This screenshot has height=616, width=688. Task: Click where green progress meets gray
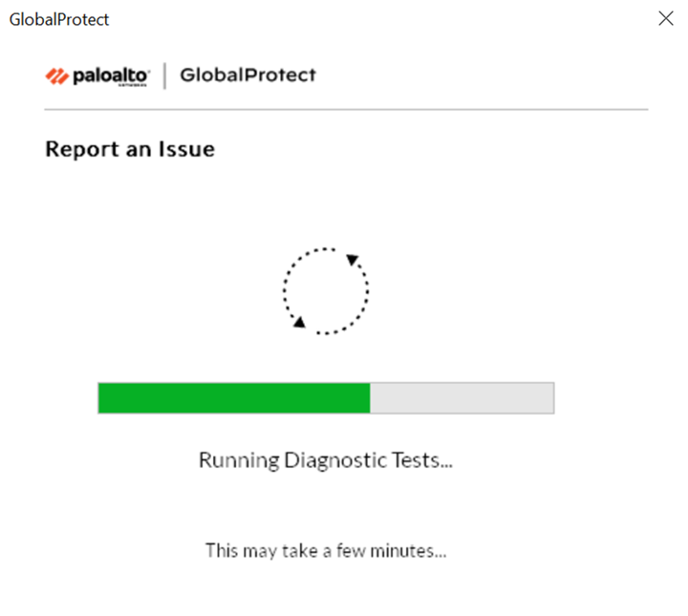click(370, 398)
